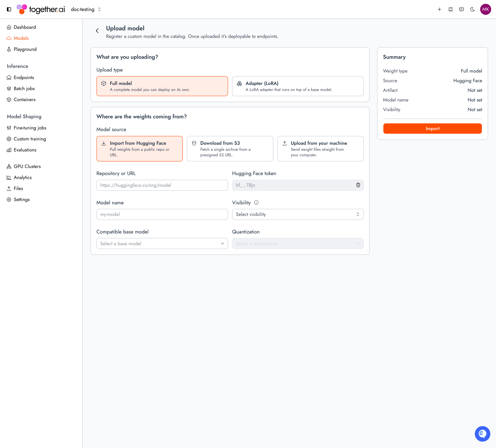
Task: Go back using the arrow beside Upload model
Action: 97,30
